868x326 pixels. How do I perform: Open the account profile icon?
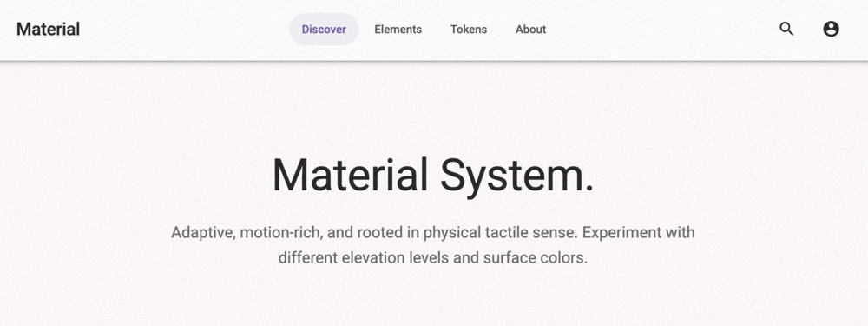[x=831, y=30]
